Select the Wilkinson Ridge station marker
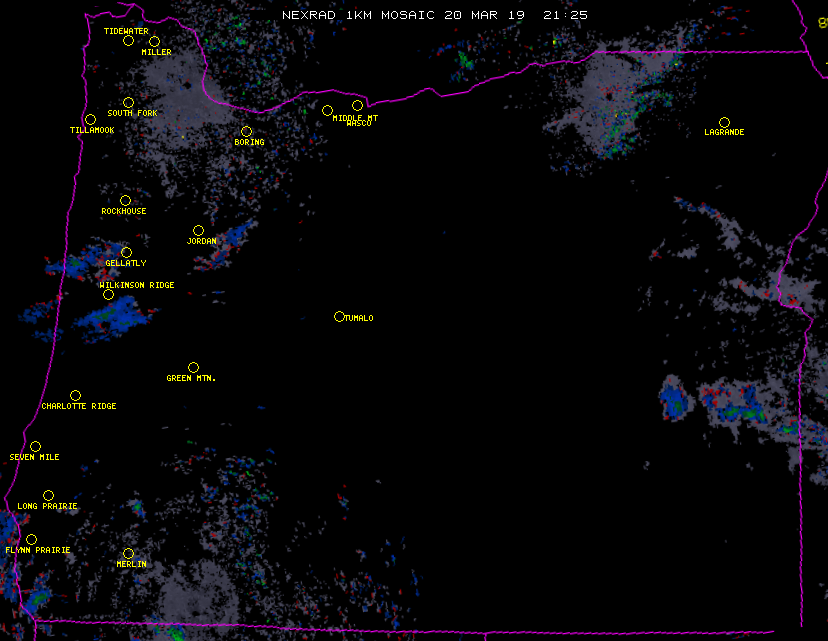The height and width of the screenshot is (641, 828). click(108, 295)
